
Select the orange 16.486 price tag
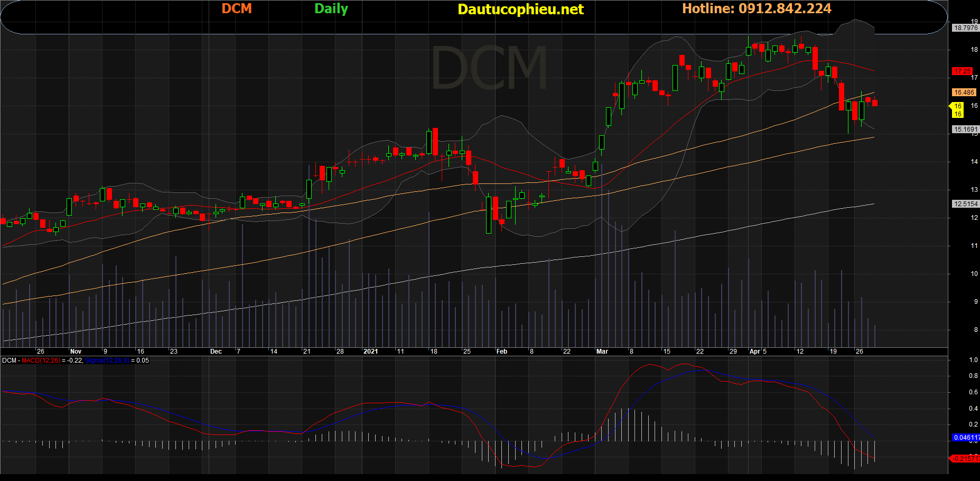coord(964,92)
